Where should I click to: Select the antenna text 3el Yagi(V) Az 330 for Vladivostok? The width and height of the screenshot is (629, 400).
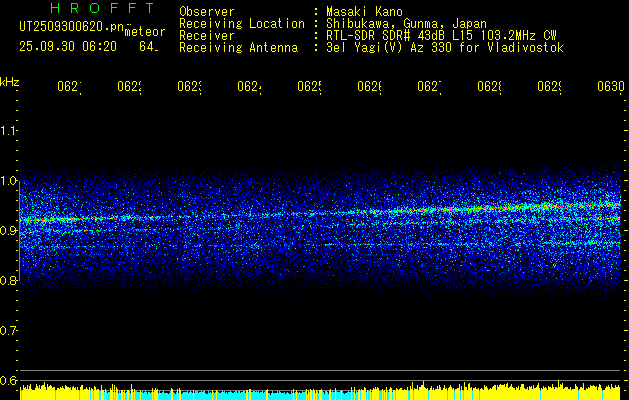pyautogui.click(x=445, y=48)
